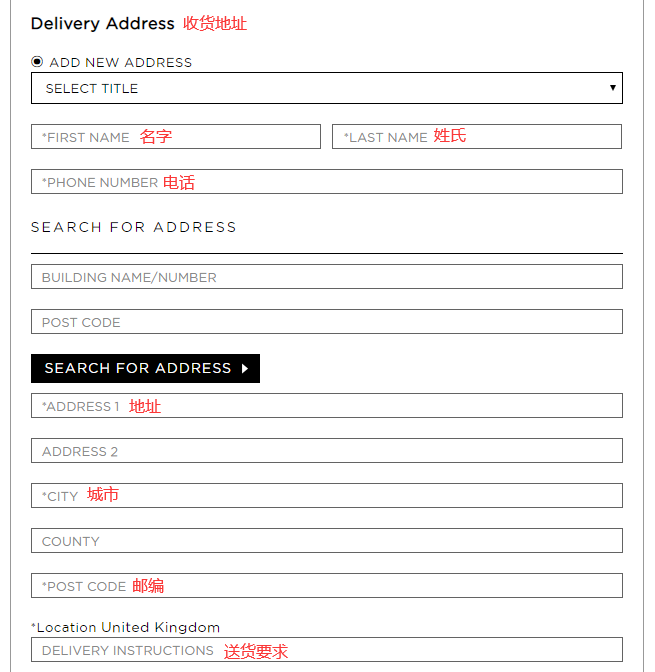This screenshot has width=655, height=672.
Task: Click the County input field
Action: tap(326, 541)
